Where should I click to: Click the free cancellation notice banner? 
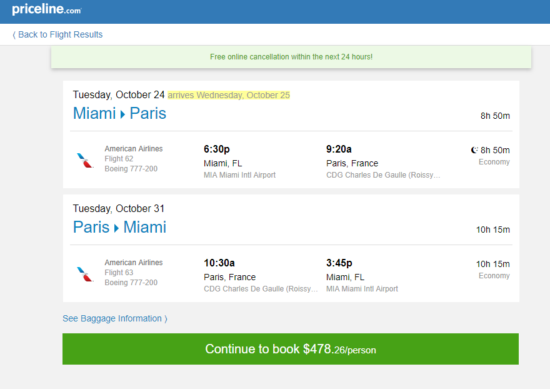pyautogui.click(x=291, y=57)
